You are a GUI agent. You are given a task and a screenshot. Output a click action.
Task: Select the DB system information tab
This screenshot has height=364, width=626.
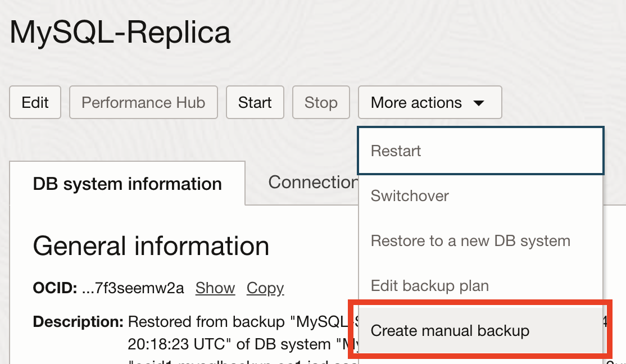tap(126, 183)
